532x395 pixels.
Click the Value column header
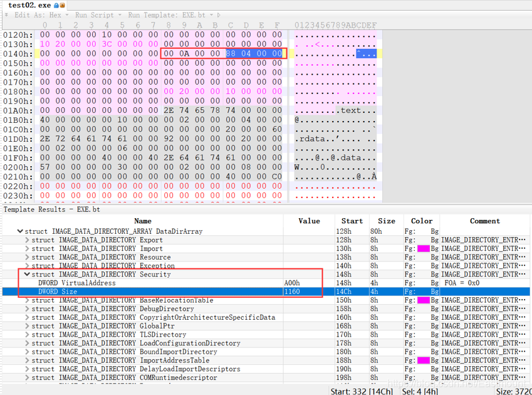pyautogui.click(x=309, y=221)
